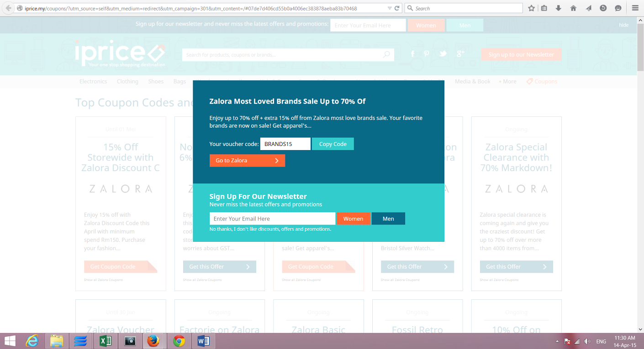Screen dimensions: 644x349
Task: Open the Shoes category
Action: click(x=156, y=82)
